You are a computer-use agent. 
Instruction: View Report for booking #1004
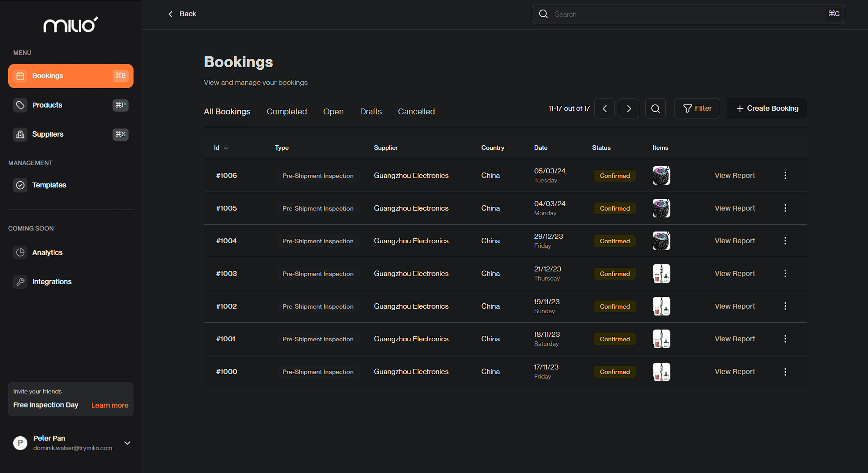pos(735,241)
